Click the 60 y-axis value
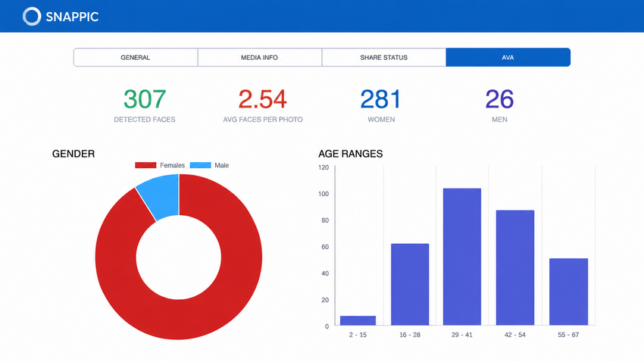 coord(325,247)
